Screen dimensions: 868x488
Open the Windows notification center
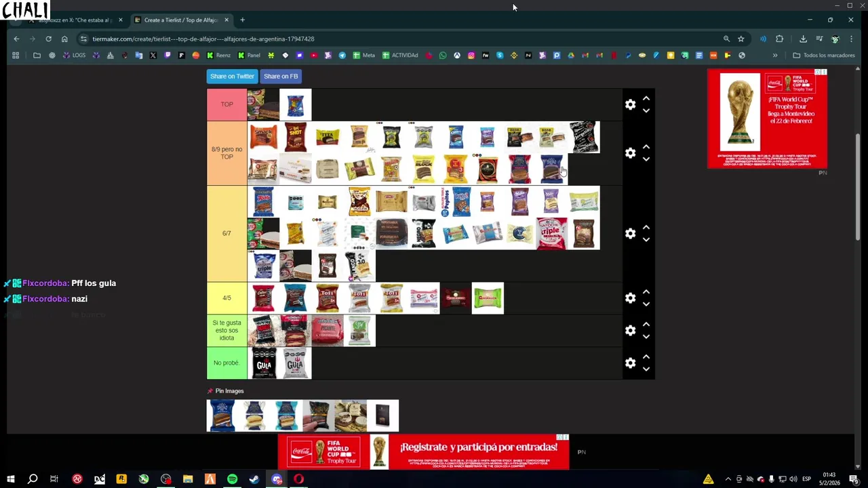854,479
